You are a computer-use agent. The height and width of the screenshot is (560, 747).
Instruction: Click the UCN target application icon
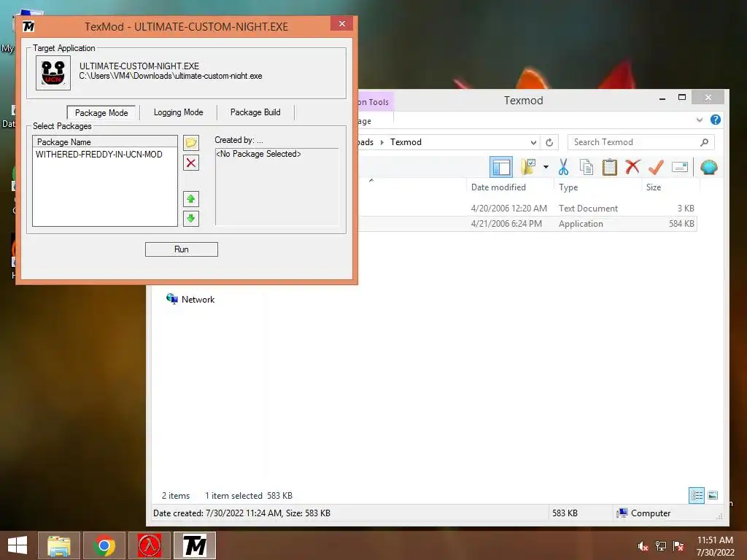pyautogui.click(x=53, y=73)
